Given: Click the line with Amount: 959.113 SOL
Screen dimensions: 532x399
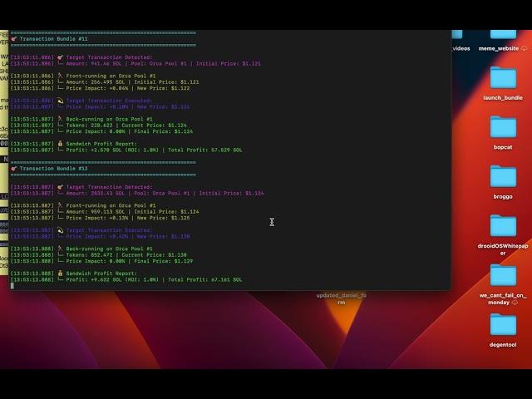Looking at the screenshot, I should tap(105, 212).
